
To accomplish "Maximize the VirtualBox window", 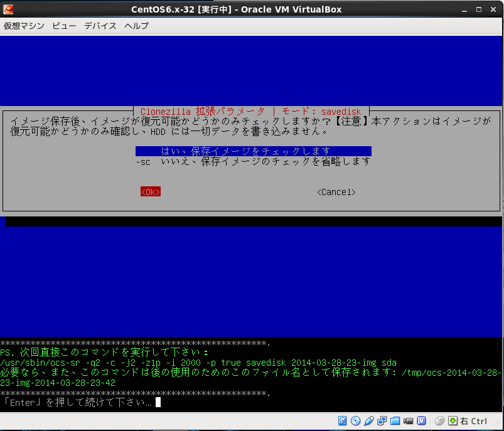I will point(478,9).
